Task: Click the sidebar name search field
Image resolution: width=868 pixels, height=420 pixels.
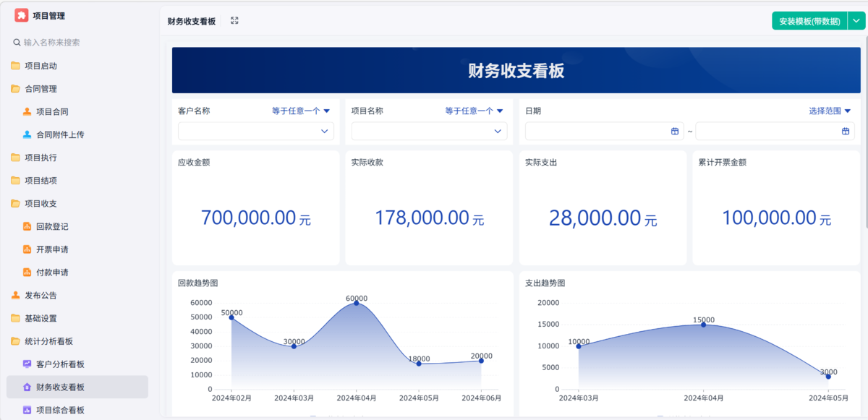Action: (x=80, y=43)
